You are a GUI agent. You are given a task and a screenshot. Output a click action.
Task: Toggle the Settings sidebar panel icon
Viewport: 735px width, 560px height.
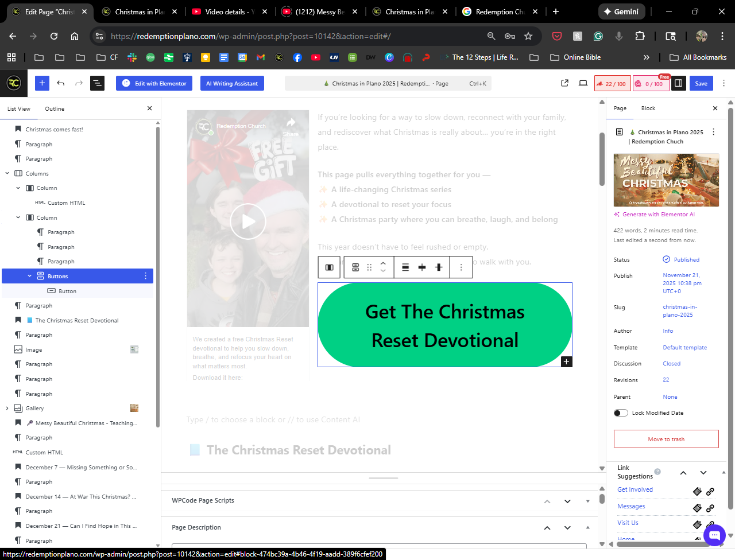click(x=678, y=83)
